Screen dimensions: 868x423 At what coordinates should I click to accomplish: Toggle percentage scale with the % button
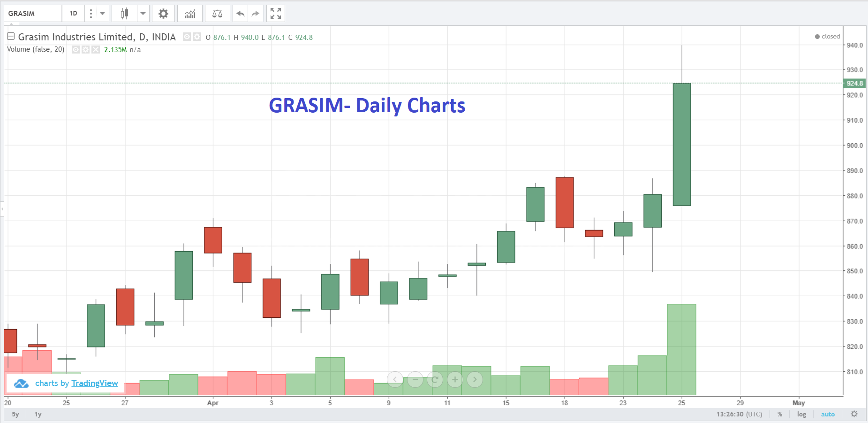[780, 415]
